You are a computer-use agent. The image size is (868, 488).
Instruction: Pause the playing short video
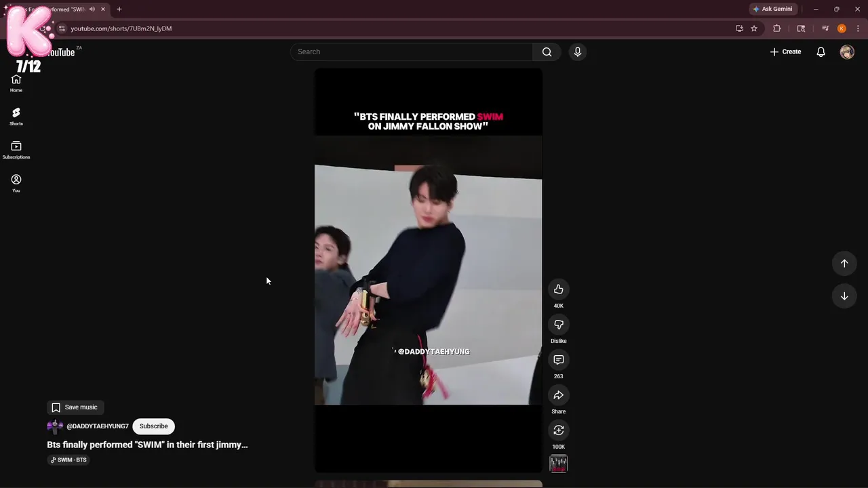(x=428, y=270)
